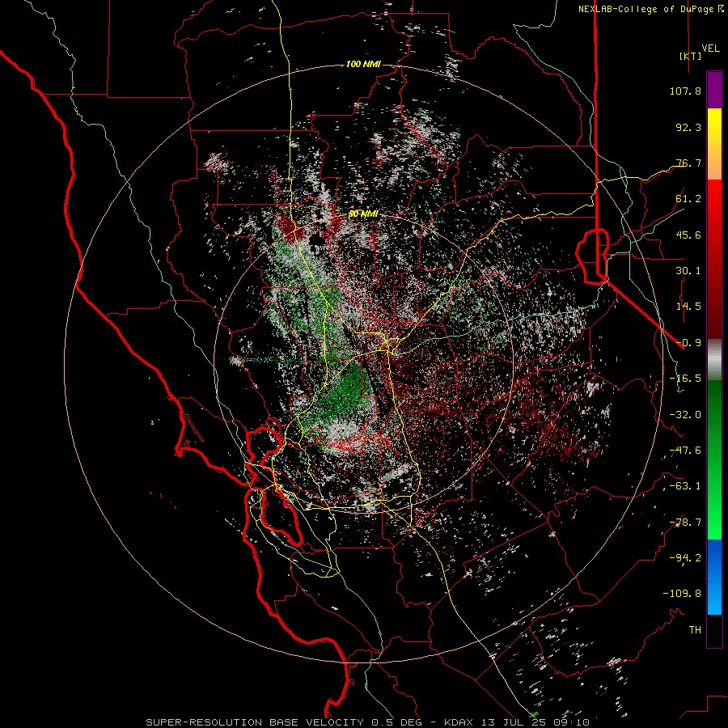Click the 14.5 velocity legend value
This screenshot has width=728, height=728.
click(688, 307)
